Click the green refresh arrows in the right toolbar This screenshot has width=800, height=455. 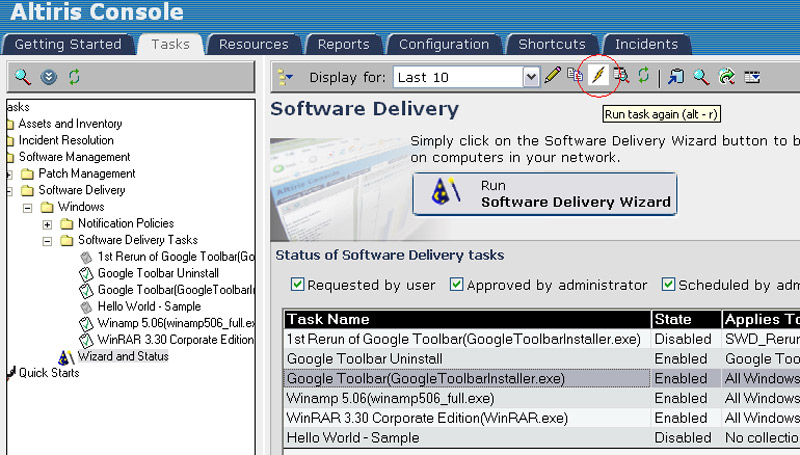click(x=643, y=75)
